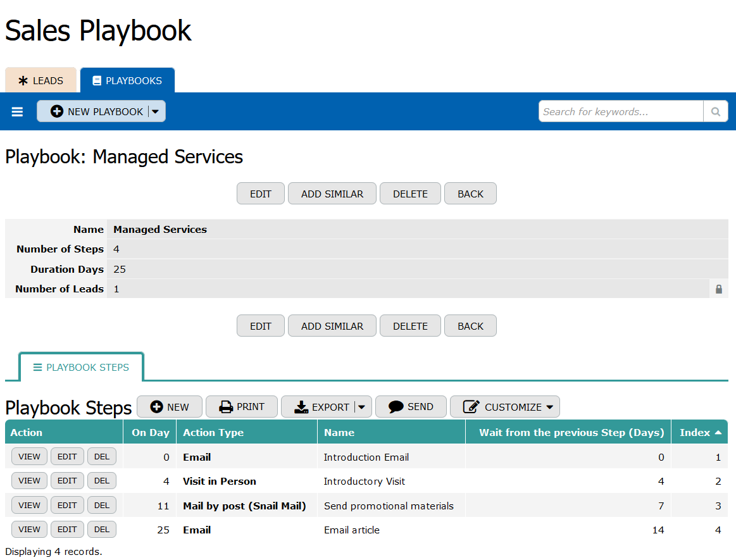Click the top Edit button
The image size is (736, 560).
[261, 194]
